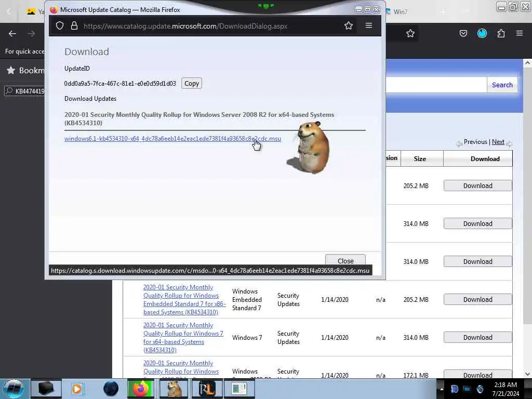532x399 pixels.
Task: Bookmark the download dialog page with the star icon
Action: coord(349,26)
